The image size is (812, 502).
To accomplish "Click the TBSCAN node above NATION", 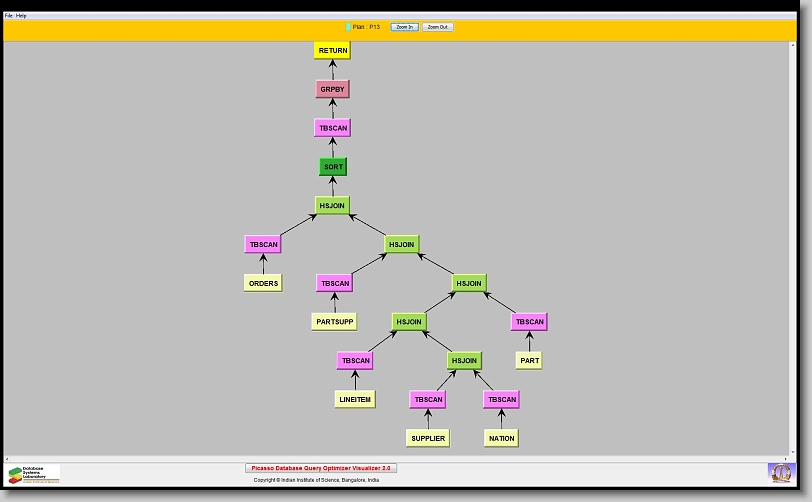I will [501, 399].
